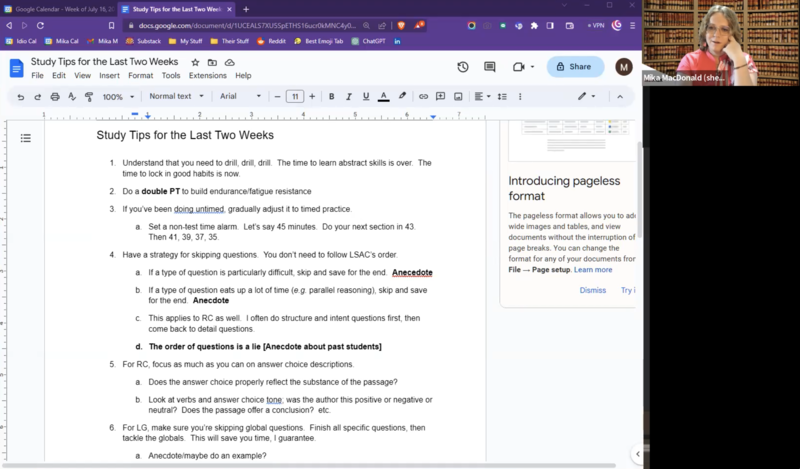Show the document outline sidebar icon
The height and width of the screenshot is (469, 800).
click(26, 138)
